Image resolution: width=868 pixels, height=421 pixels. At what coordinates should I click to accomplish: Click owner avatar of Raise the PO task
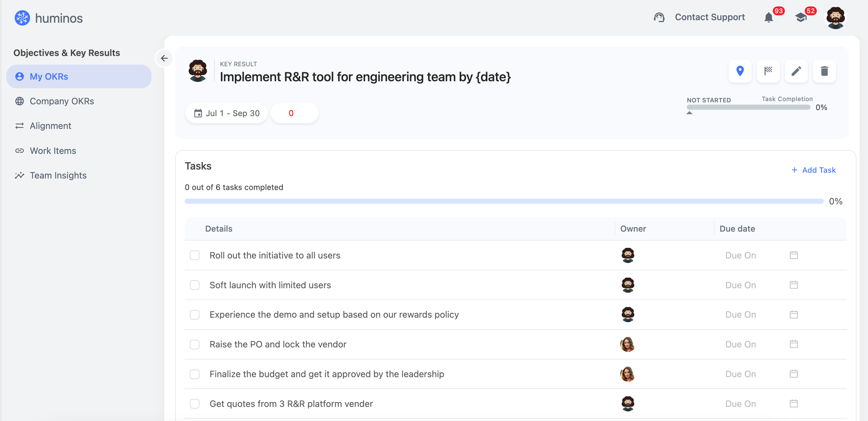[x=628, y=344]
